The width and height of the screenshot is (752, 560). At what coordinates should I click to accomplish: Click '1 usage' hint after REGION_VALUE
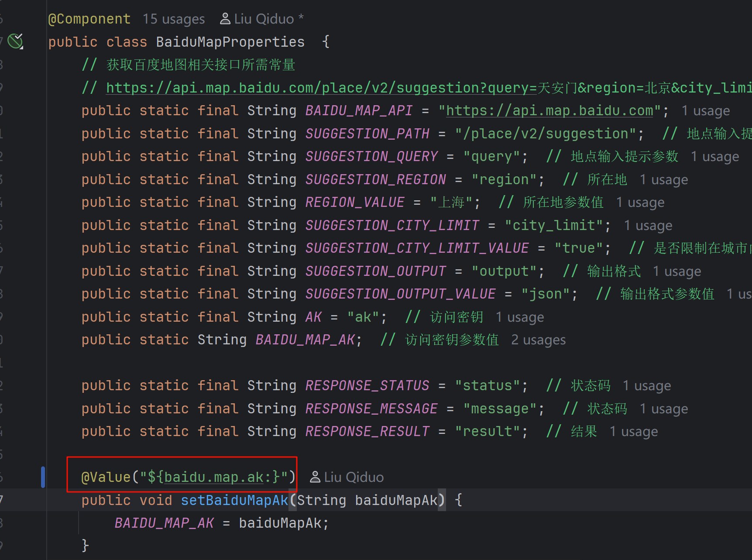point(640,202)
